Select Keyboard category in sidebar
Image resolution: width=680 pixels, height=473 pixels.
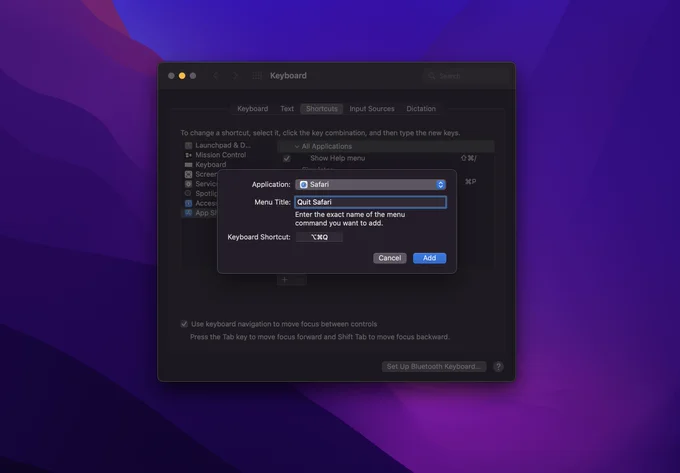pos(210,165)
